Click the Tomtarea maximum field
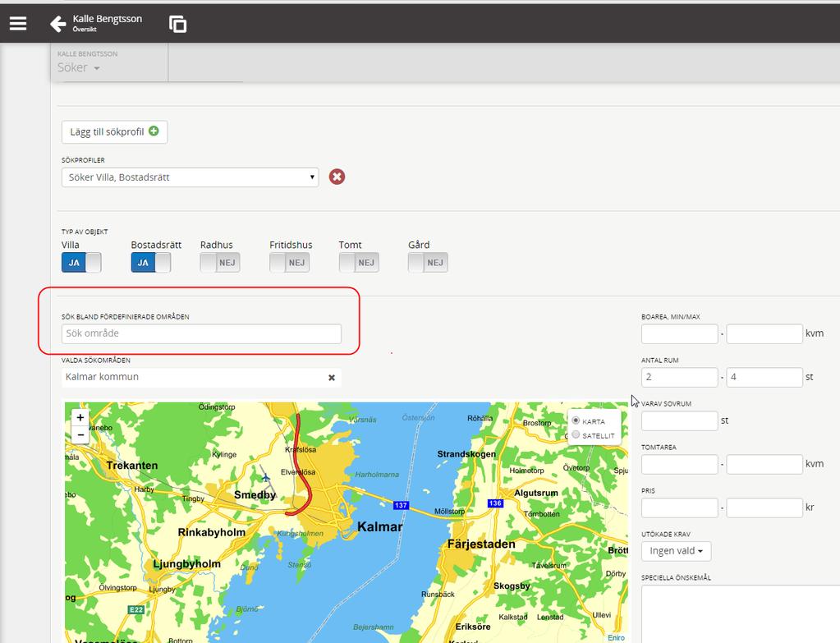 coord(764,464)
